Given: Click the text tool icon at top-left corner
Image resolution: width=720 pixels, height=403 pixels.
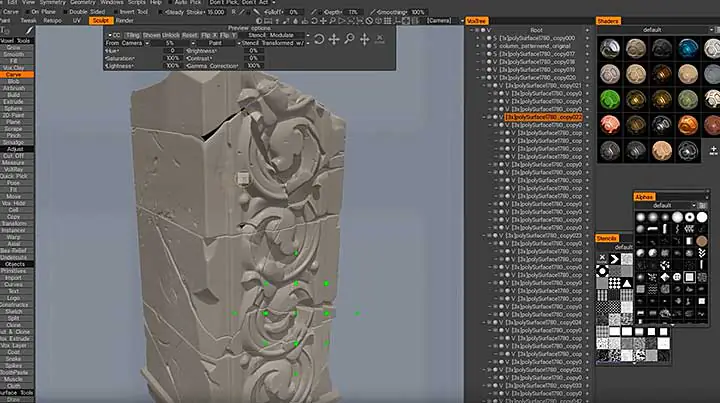Looking at the screenshot, I should (6, 31).
